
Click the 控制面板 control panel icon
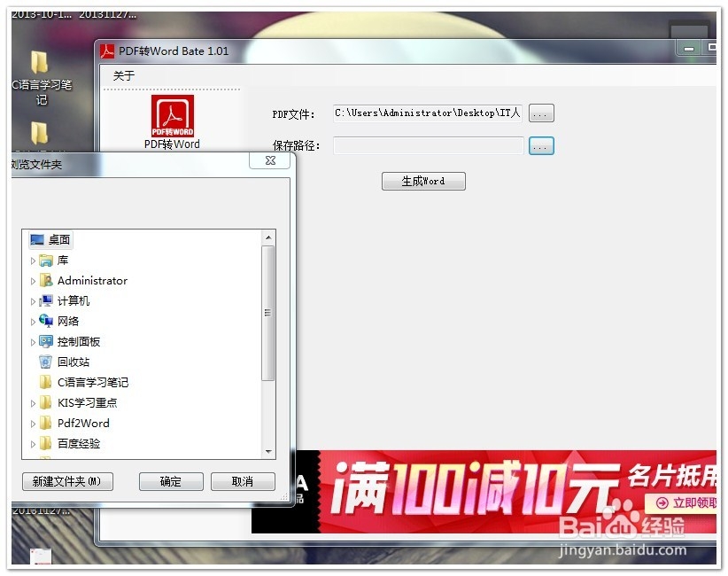point(46,341)
